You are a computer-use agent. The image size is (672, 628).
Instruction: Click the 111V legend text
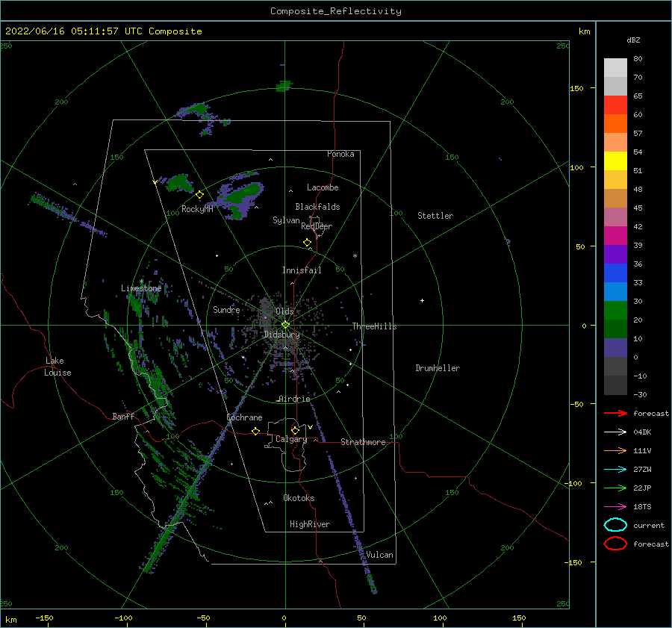(642, 450)
